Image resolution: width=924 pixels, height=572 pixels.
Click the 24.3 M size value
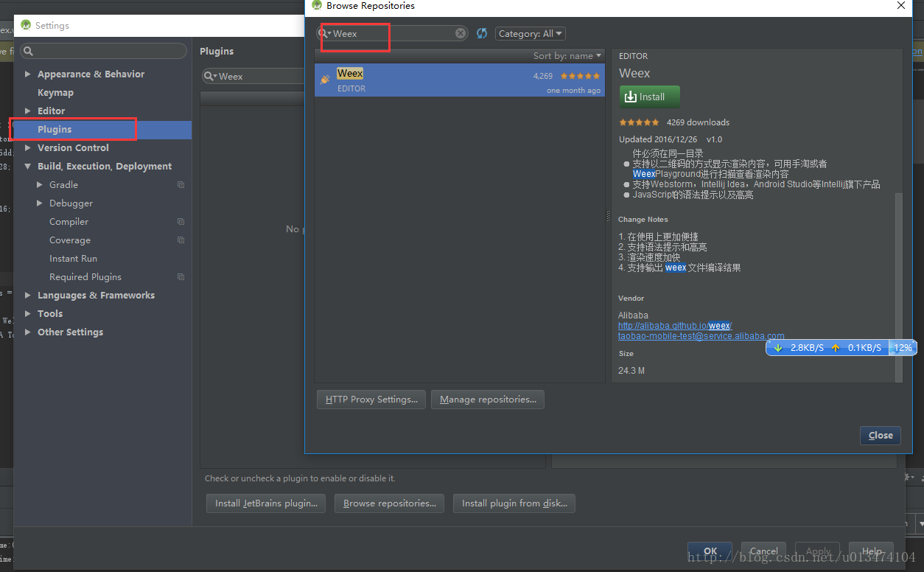[x=631, y=371]
